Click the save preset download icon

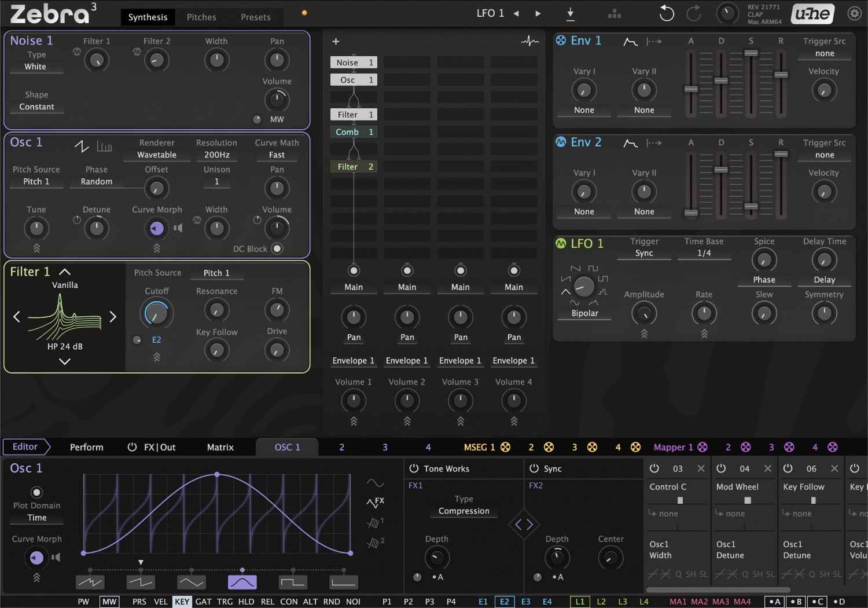pyautogui.click(x=570, y=13)
